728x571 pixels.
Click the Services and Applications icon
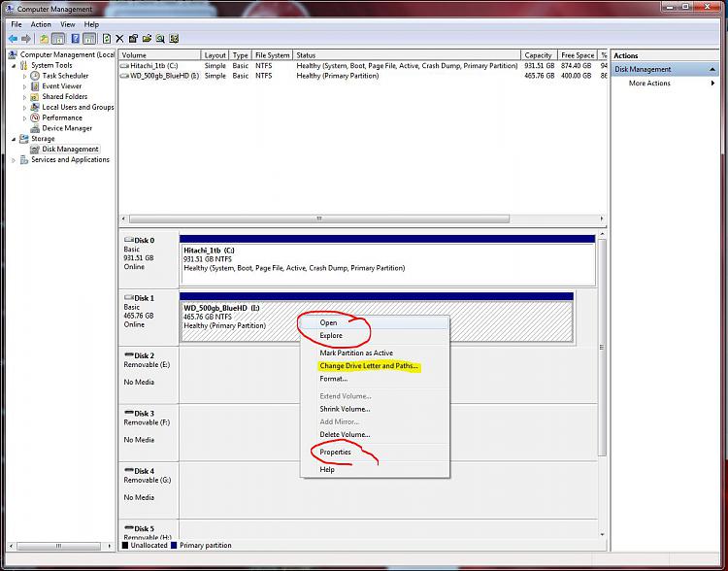click(24, 160)
